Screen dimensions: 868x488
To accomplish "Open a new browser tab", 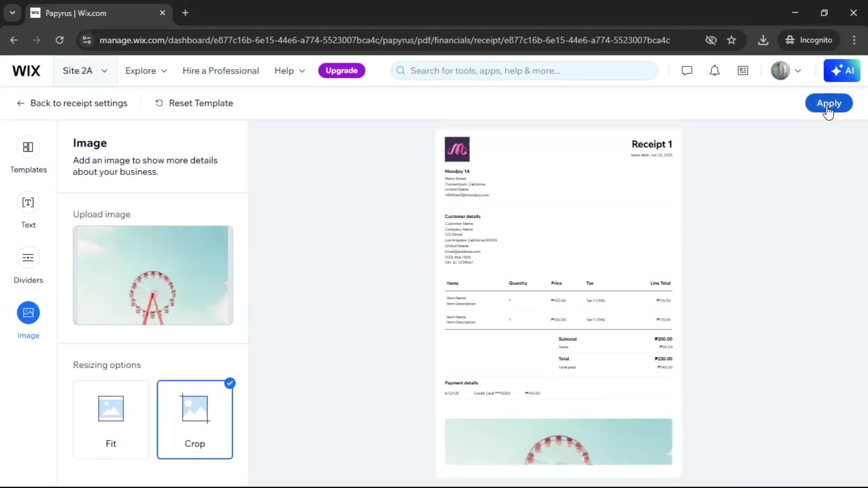I will [x=185, y=13].
